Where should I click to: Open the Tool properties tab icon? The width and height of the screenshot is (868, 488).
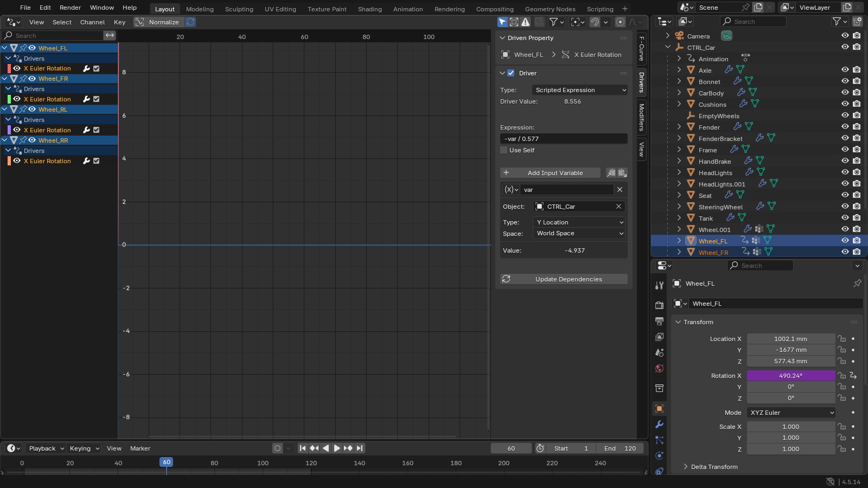[x=659, y=285]
